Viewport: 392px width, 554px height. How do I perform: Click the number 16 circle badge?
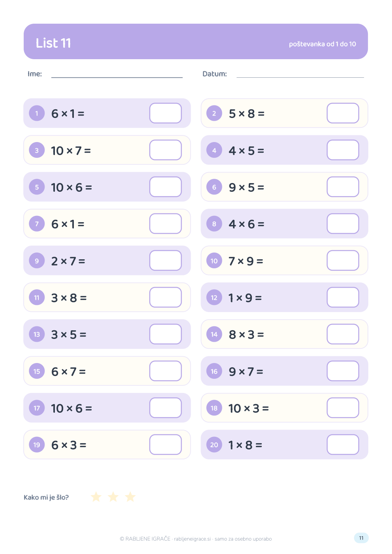coord(214,371)
